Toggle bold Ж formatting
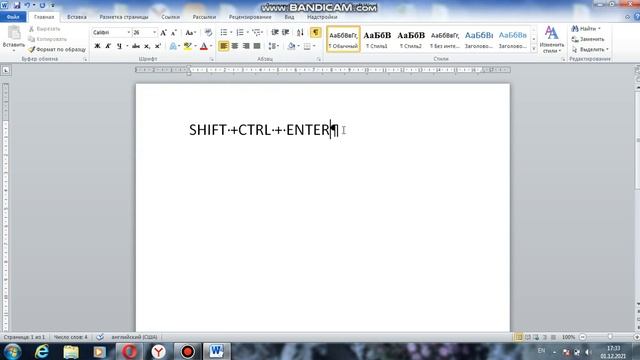 click(x=97, y=46)
